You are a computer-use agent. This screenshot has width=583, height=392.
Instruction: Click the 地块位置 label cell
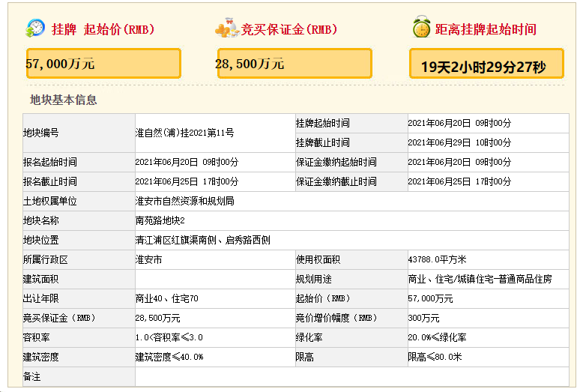pos(79,241)
